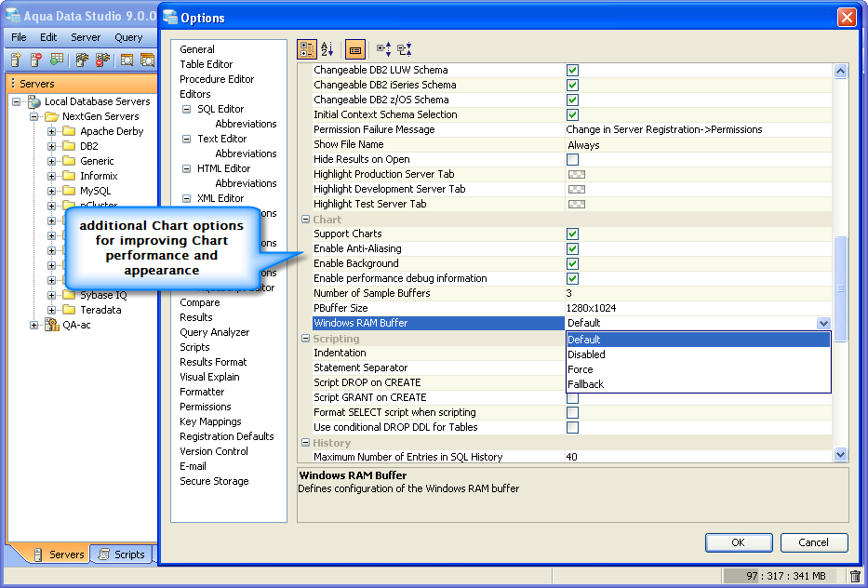Viewport: 868px width, 588px height.
Task: Open the File menu
Action: 19,37
